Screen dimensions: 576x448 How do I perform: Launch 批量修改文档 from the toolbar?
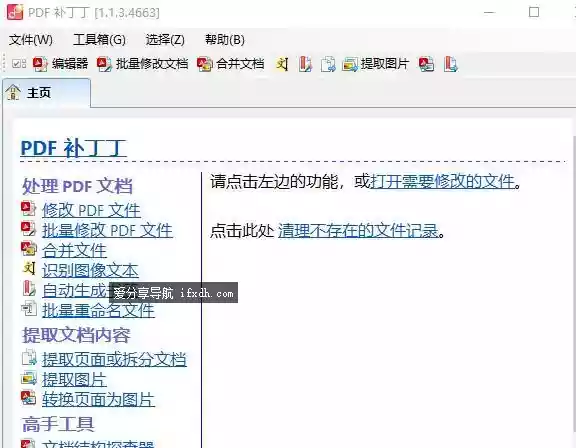pyautogui.click(x=143, y=64)
